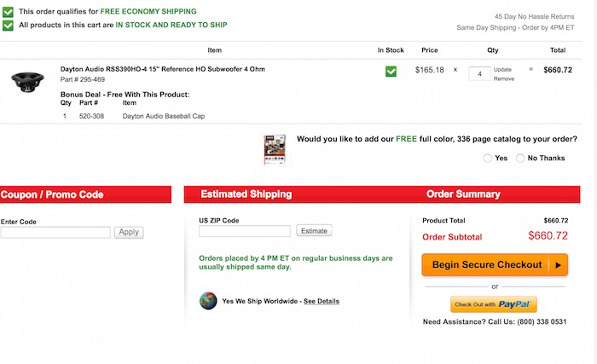Viewport: 597px width, 364px height.
Task: Click the green In Stock checkmark icon
Action: pos(391,72)
